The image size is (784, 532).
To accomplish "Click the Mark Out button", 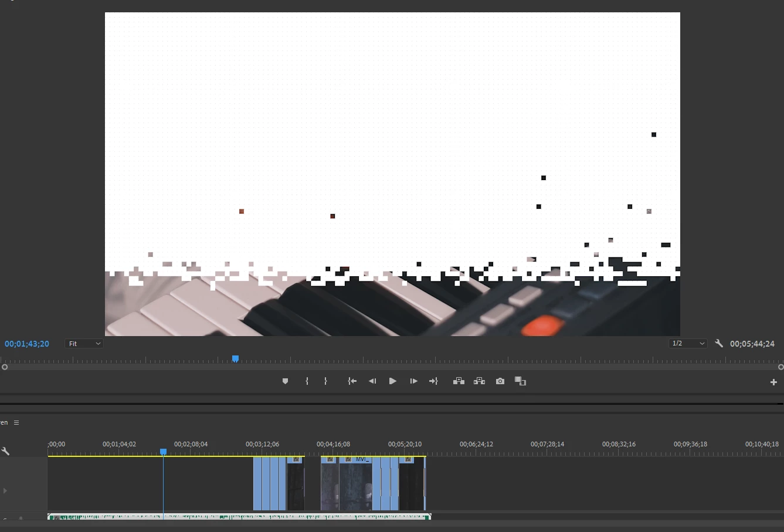I will (x=325, y=381).
